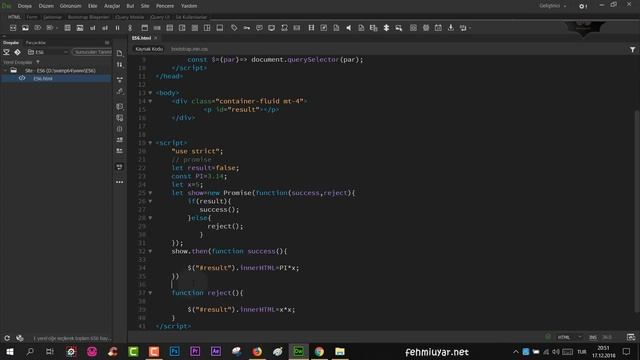Collapse the body tag at line 13

(x=150, y=93)
